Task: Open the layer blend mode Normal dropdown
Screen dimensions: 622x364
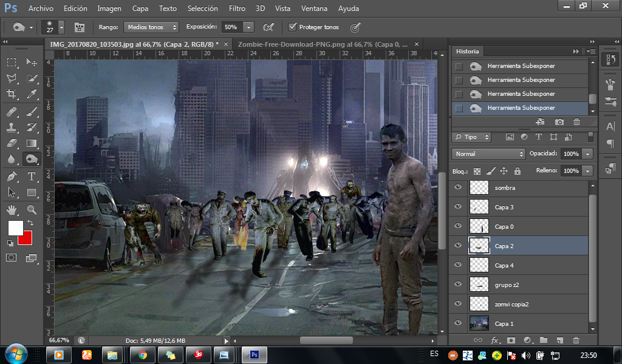Action: [488, 154]
